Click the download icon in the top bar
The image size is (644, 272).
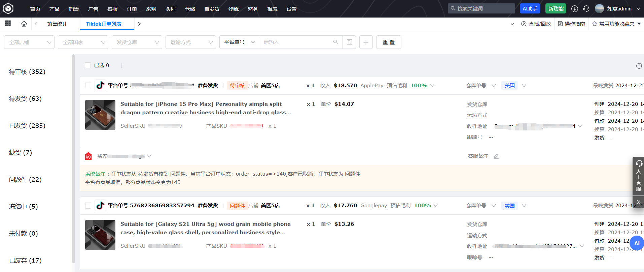coord(575,9)
